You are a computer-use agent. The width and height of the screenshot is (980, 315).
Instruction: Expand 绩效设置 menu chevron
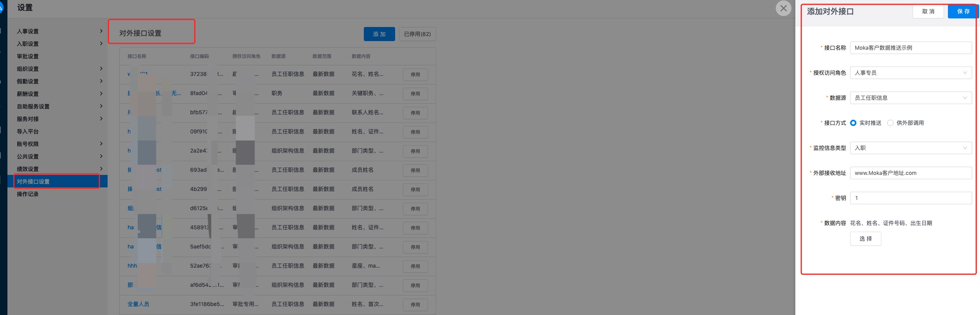click(101, 169)
